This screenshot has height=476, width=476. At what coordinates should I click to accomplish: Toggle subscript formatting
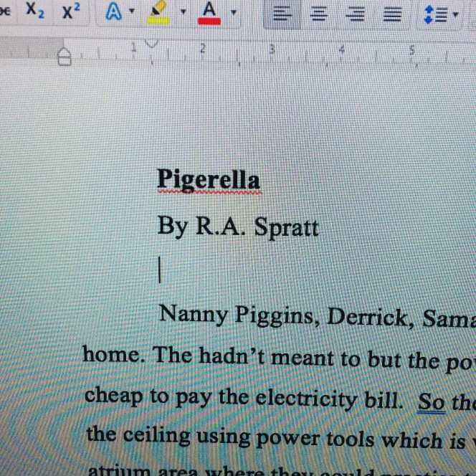[34, 11]
